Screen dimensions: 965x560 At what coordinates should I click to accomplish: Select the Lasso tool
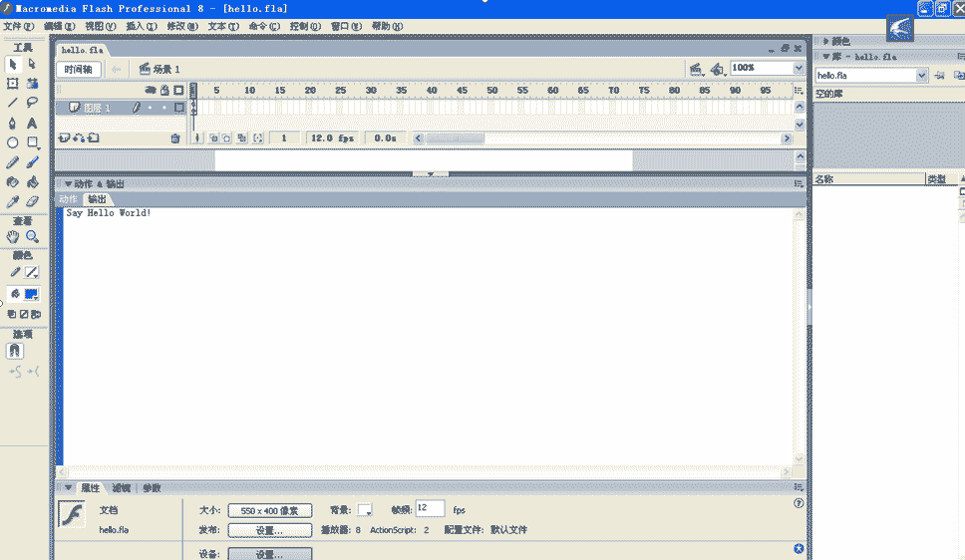[32, 103]
